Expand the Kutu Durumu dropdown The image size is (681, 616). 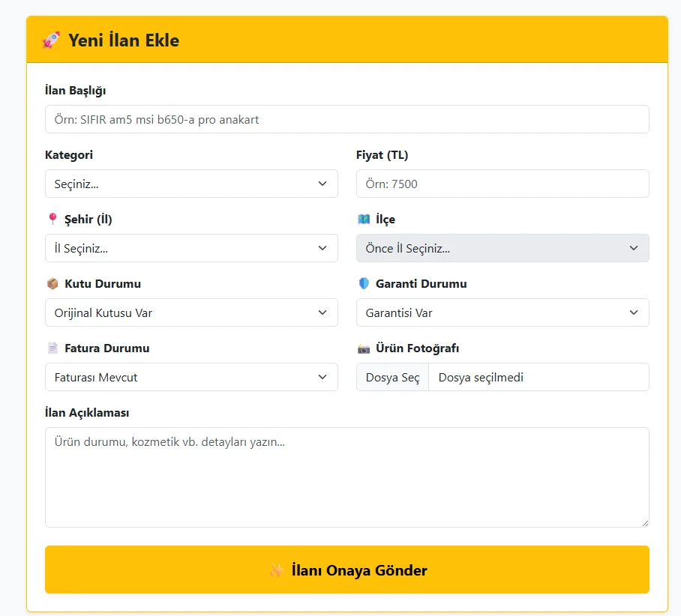tap(191, 312)
